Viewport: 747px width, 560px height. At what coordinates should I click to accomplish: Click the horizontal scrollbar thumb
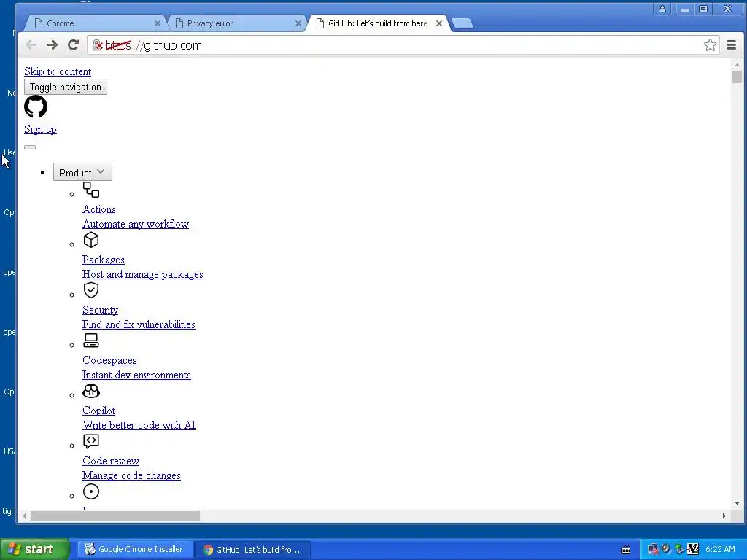point(115,516)
